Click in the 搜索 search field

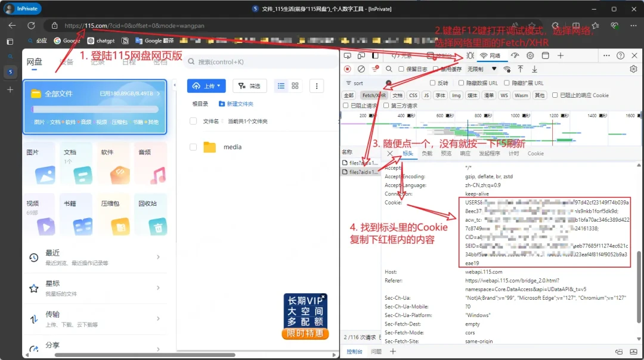pos(261,62)
